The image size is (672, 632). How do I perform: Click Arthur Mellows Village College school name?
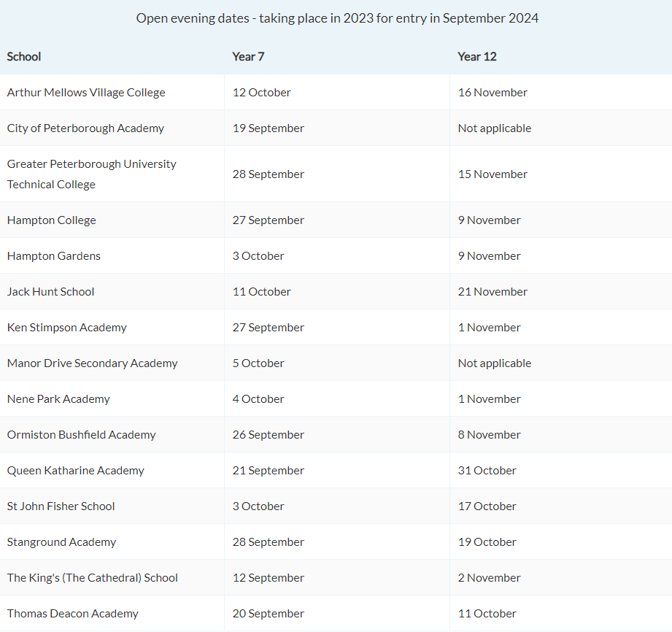coord(86,93)
